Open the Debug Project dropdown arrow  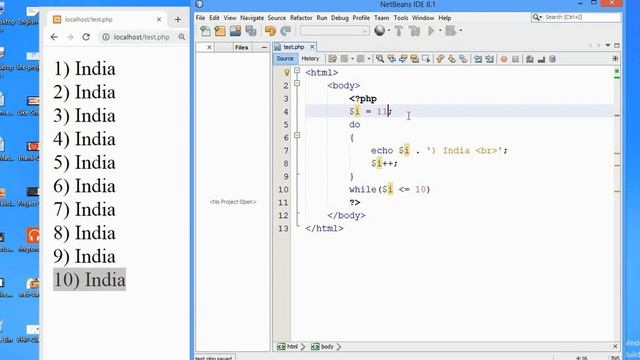click(461, 31)
